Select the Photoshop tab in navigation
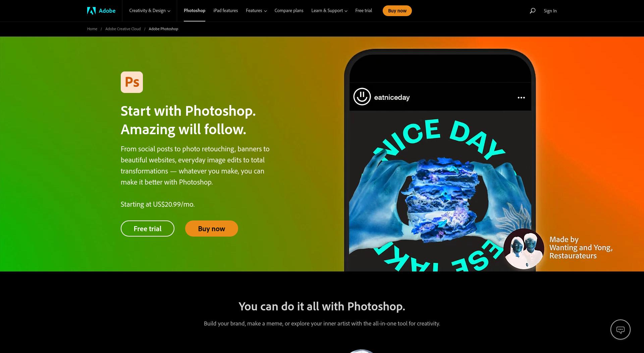 click(195, 11)
